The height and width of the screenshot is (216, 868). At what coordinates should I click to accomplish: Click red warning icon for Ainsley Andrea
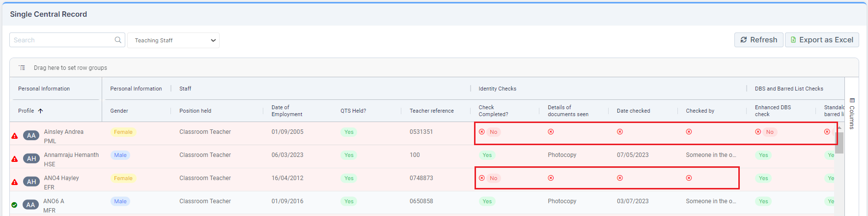click(15, 136)
